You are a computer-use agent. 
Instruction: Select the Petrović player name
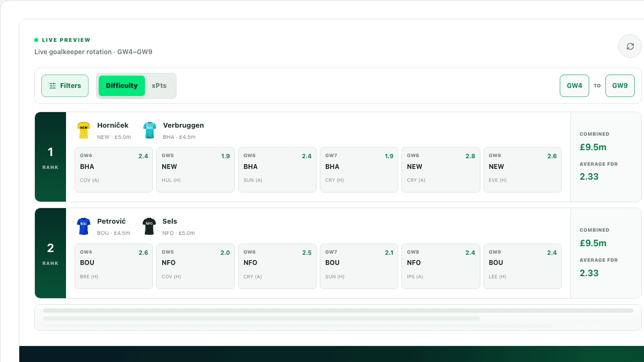112,221
